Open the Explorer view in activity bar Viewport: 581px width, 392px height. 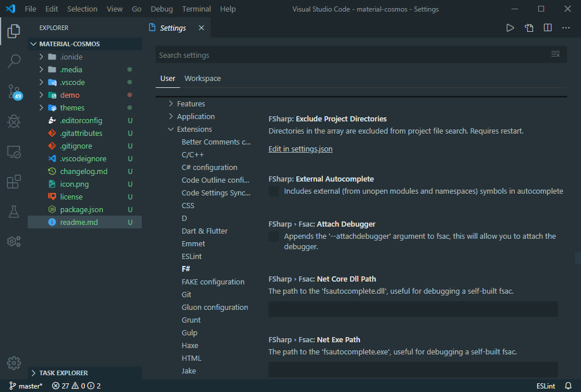coord(14,31)
